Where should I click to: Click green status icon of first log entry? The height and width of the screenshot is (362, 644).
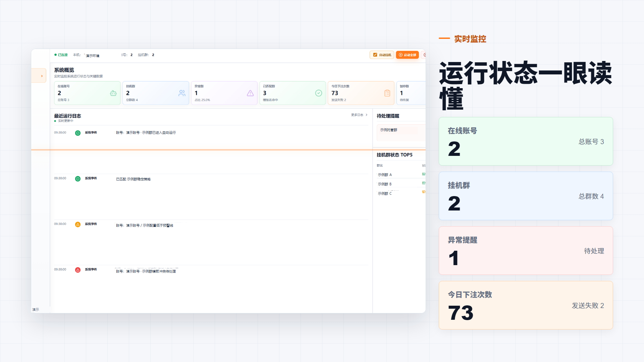pos(78,133)
